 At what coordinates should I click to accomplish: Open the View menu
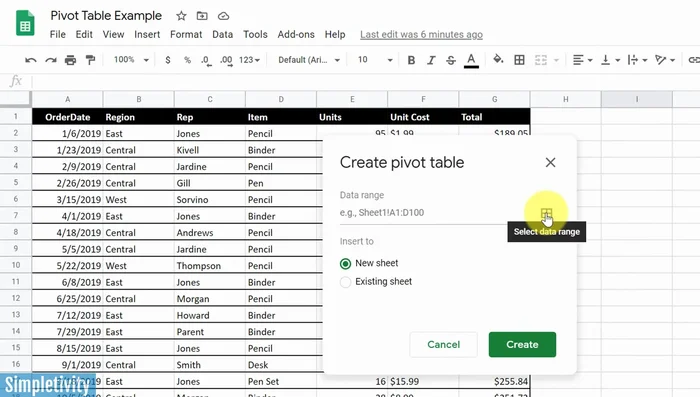113,34
